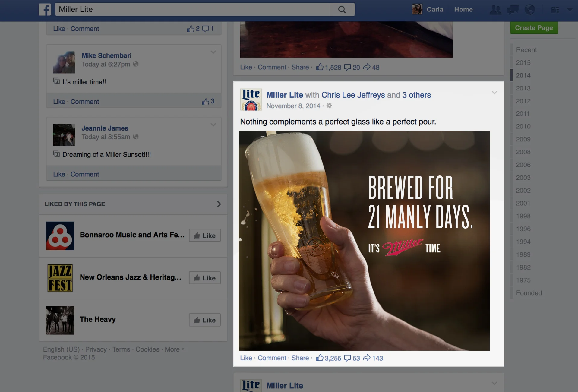Like New Orleans Jazz & Heritage page
The image size is (578, 392).
tap(205, 278)
